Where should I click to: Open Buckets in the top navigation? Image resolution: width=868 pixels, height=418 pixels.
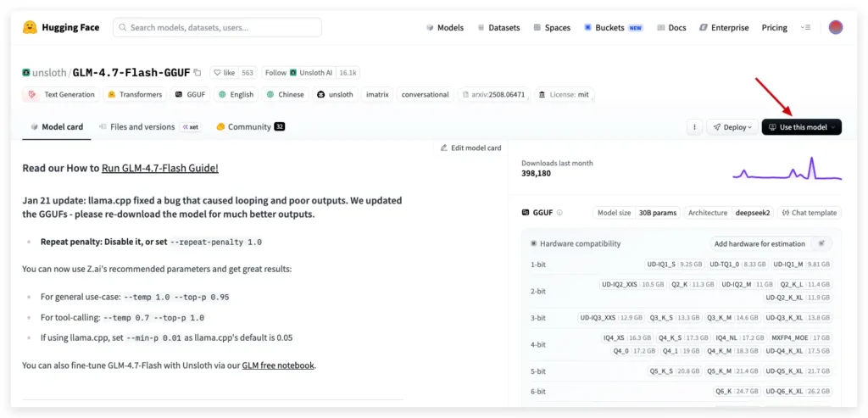pyautogui.click(x=614, y=27)
